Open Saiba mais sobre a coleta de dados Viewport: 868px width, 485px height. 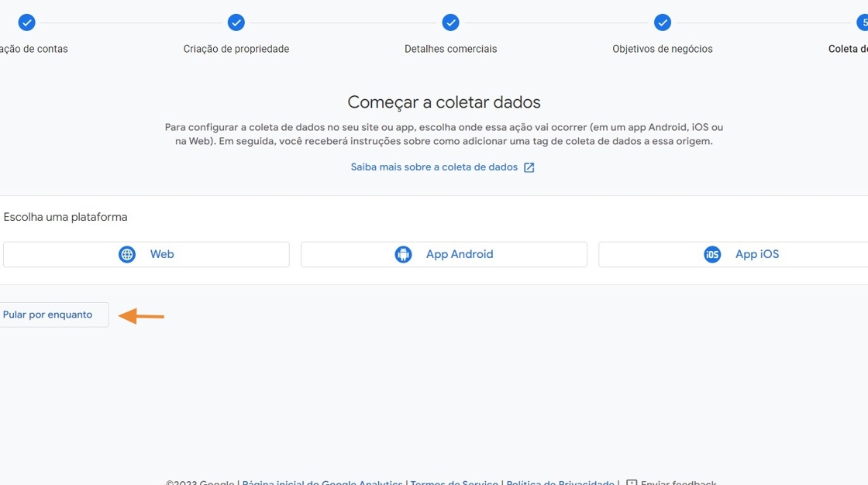pos(434,167)
